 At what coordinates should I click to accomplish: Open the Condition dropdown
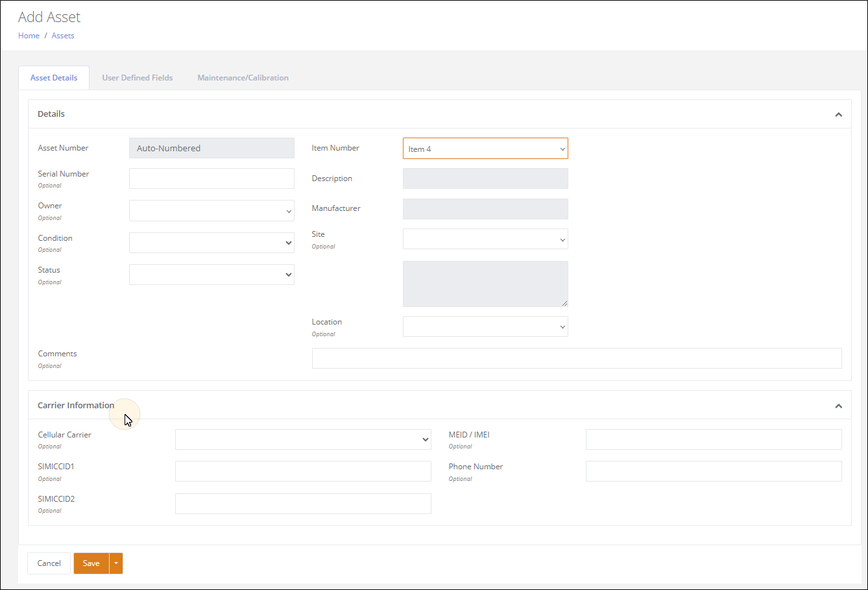tap(211, 243)
